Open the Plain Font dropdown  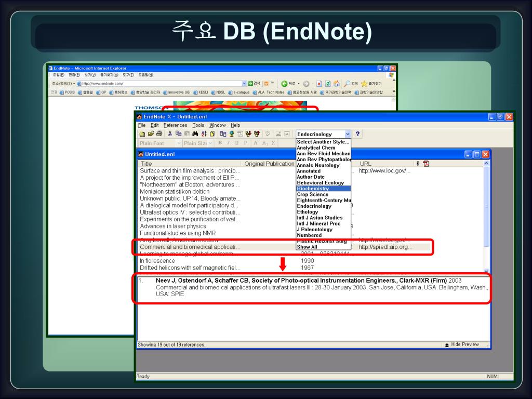(x=179, y=143)
